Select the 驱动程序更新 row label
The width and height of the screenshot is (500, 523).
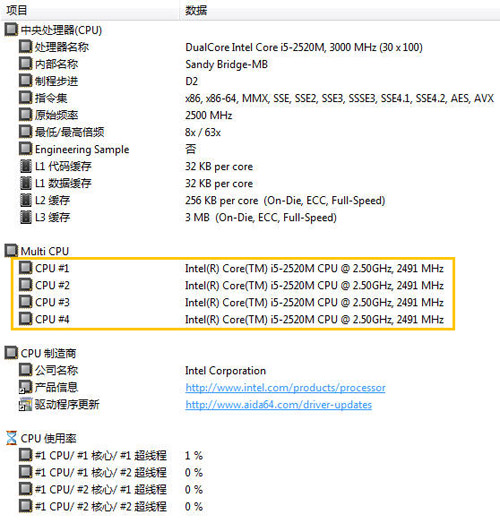click(67, 404)
